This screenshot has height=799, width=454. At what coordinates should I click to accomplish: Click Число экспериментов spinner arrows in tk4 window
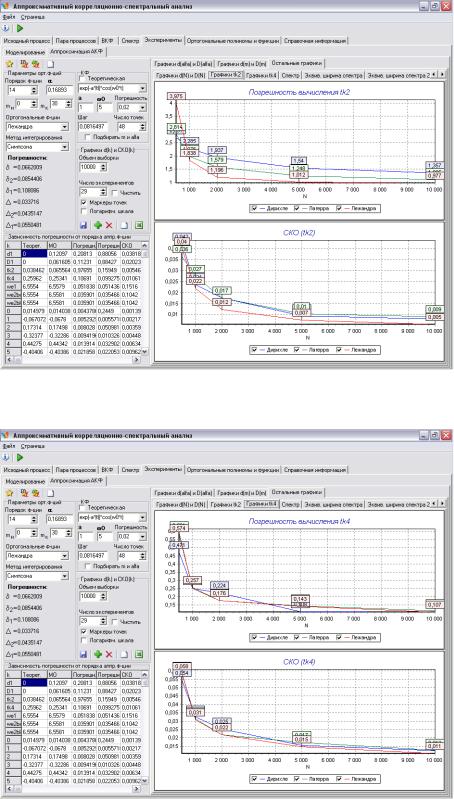click(102, 621)
